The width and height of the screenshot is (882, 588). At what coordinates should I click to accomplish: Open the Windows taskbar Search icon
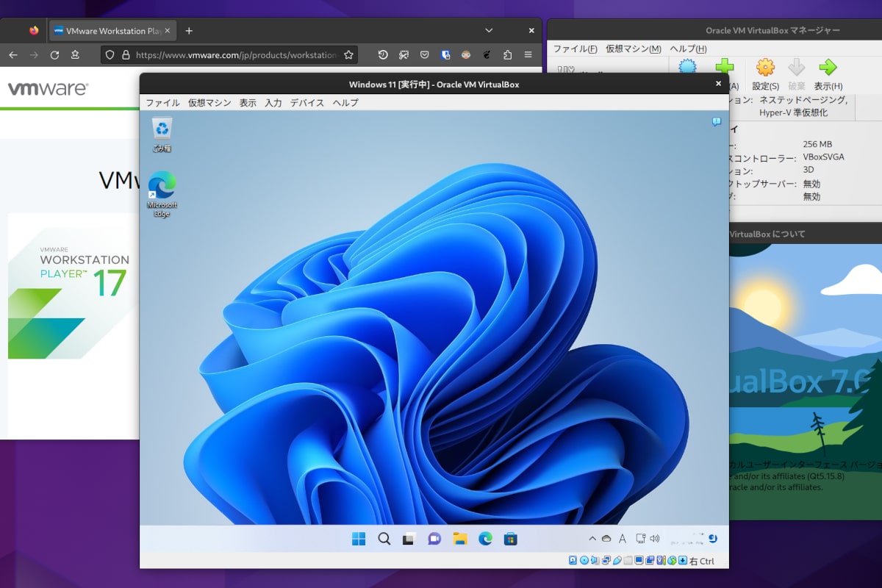384,539
